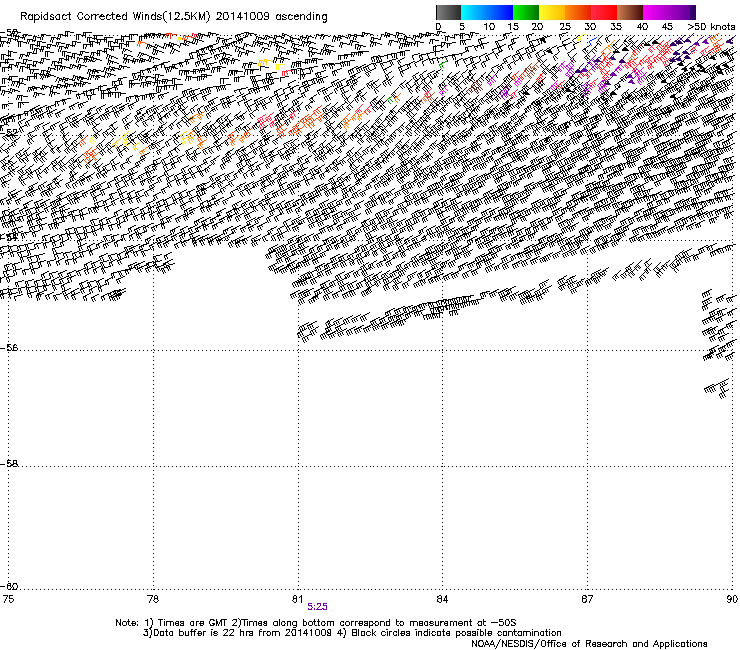Click the latitude label '-60'
The height and width of the screenshot is (650, 740).
9,587
